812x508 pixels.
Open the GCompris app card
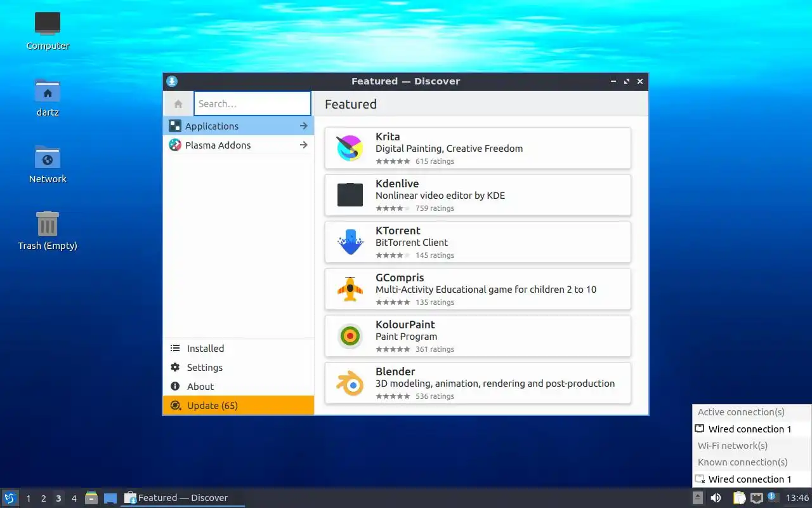pos(478,289)
